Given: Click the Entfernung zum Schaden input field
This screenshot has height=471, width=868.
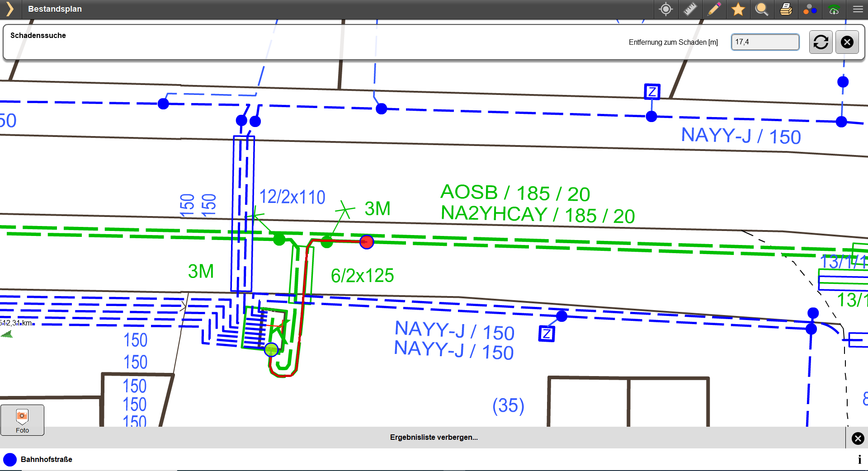Looking at the screenshot, I should pyautogui.click(x=765, y=42).
